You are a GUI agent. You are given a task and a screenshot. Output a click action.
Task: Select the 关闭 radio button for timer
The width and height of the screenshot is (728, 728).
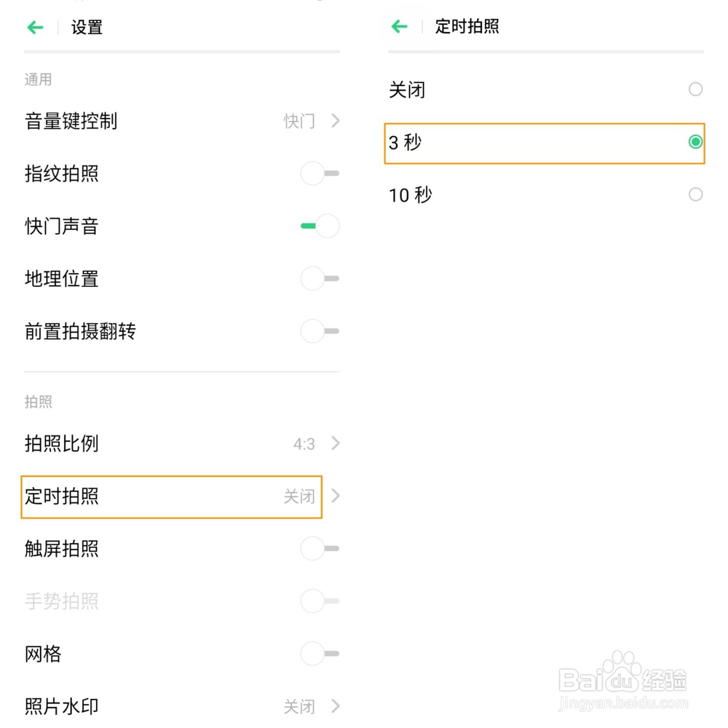coord(695,90)
